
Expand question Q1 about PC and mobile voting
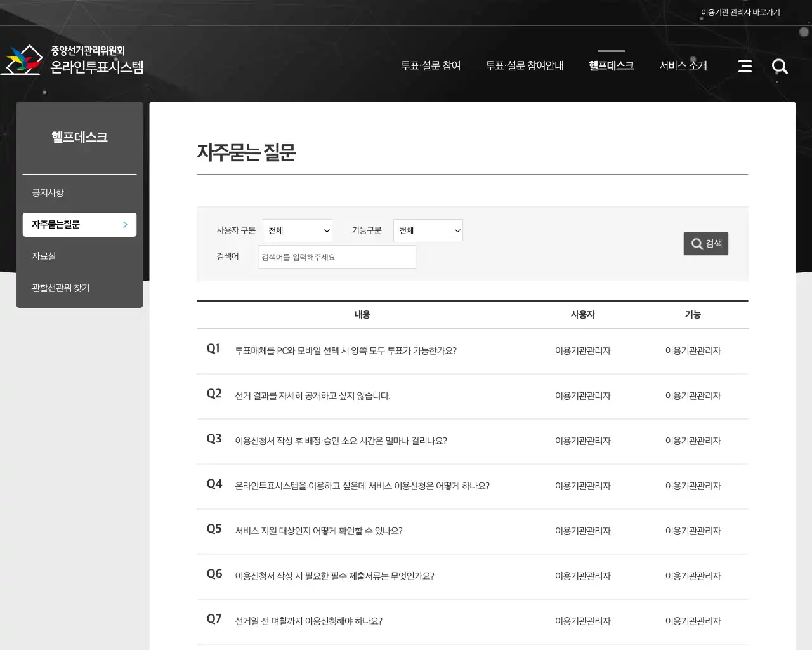(346, 351)
